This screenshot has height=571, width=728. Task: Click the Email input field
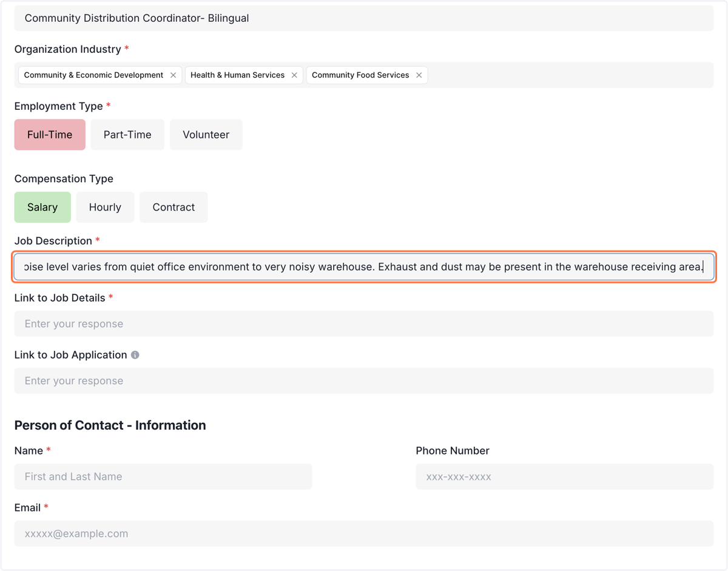(364, 534)
